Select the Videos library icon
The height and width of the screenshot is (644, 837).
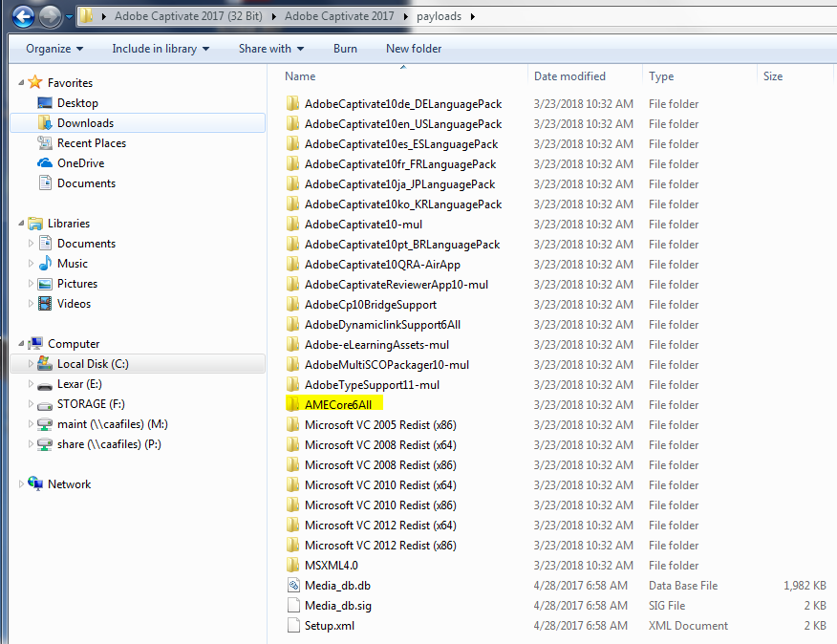[x=45, y=303]
